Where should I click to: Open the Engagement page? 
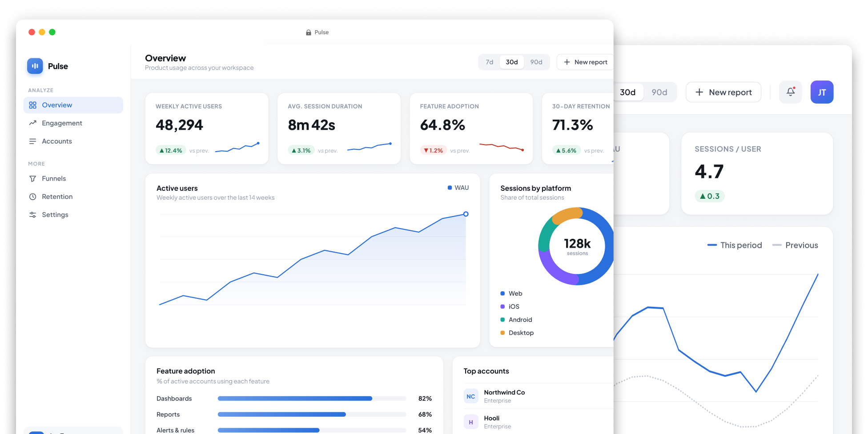(73, 123)
